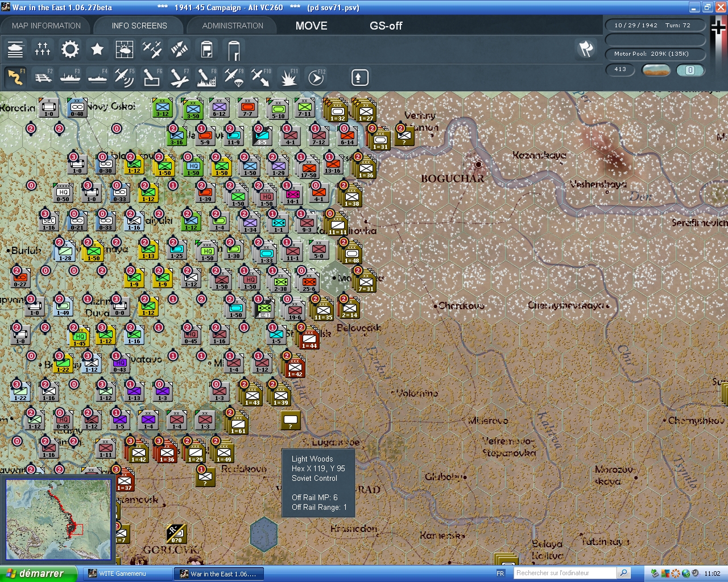Select the F11 strategic bombing icon
This screenshot has width=728, height=582.
click(288, 77)
